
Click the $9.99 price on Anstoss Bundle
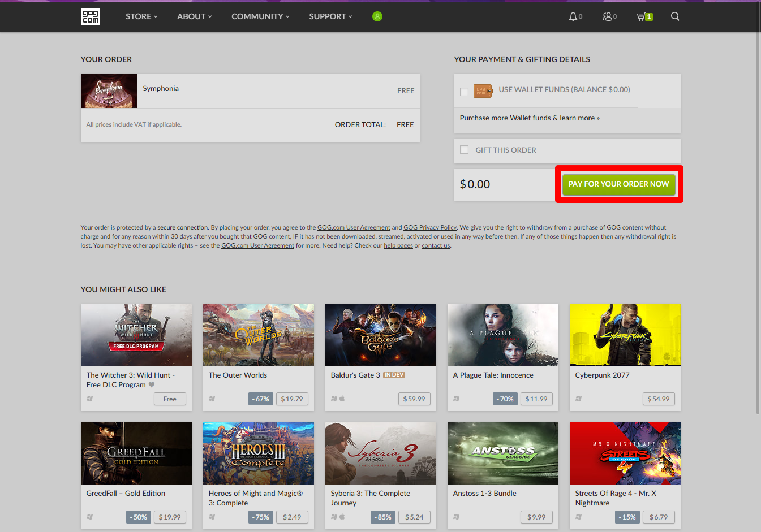pos(536,517)
